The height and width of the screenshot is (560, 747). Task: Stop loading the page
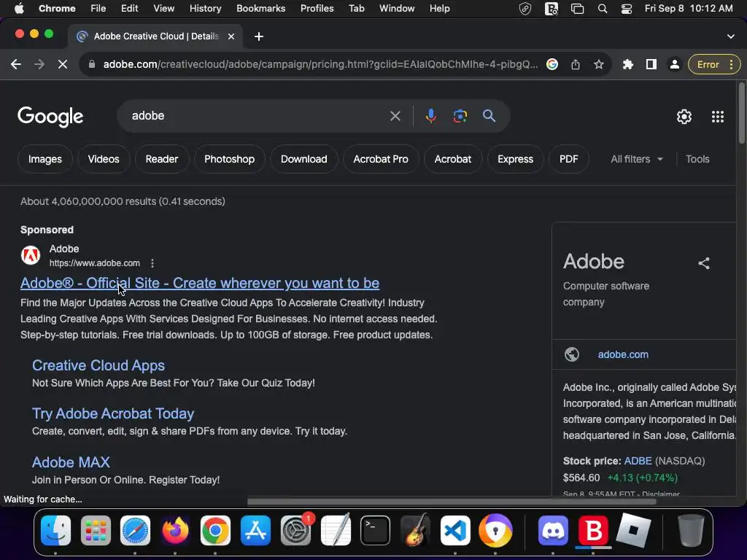(63, 64)
